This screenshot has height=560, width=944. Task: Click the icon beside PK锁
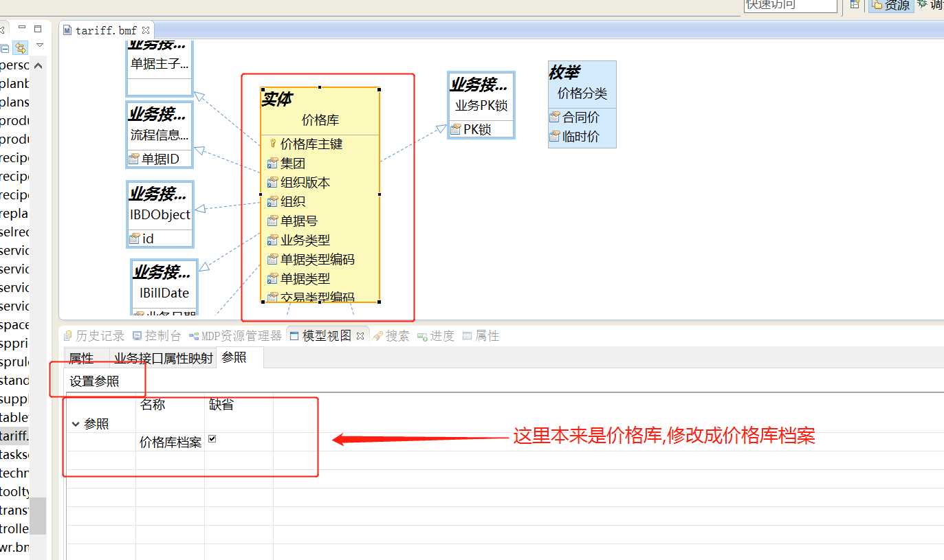(456, 129)
